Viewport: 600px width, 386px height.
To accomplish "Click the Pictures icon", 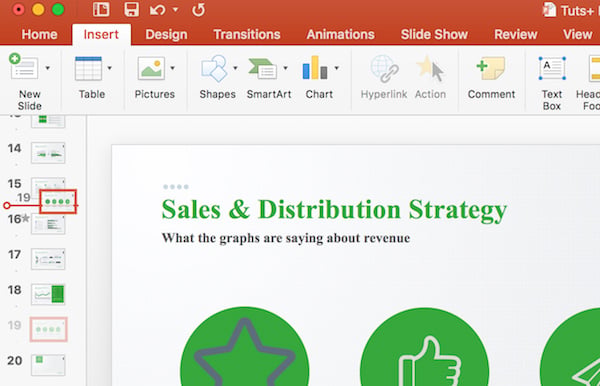I will click(152, 68).
